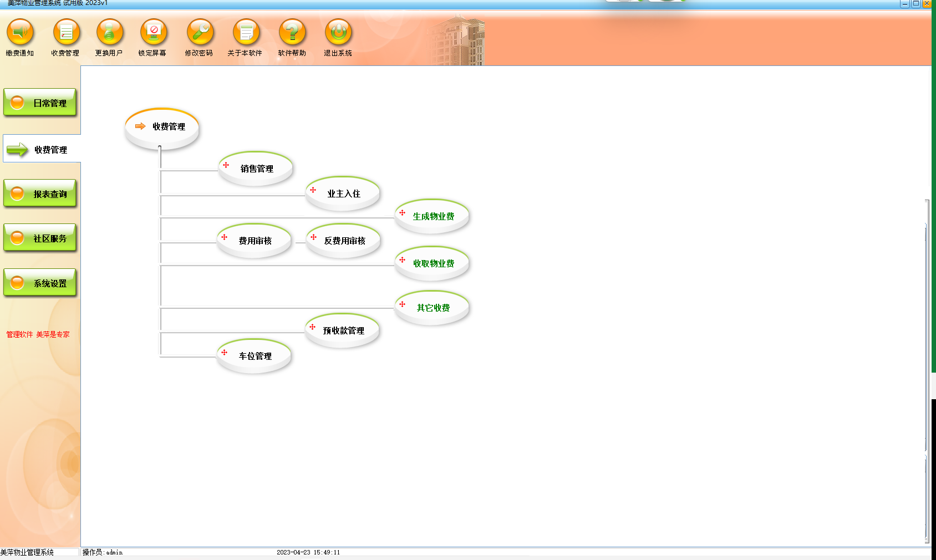
Task: Open the 销售管理 module
Action: pyautogui.click(x=256, y=168)
